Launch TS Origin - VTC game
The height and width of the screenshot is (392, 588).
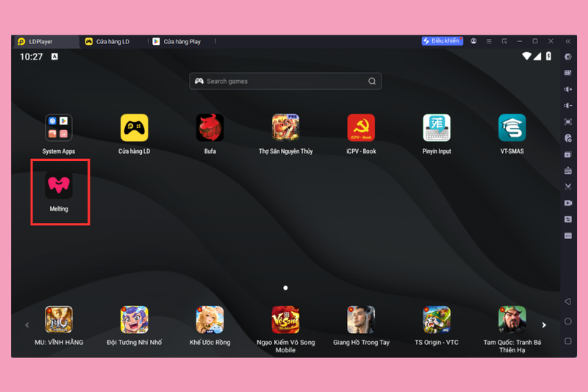(437, 320)
